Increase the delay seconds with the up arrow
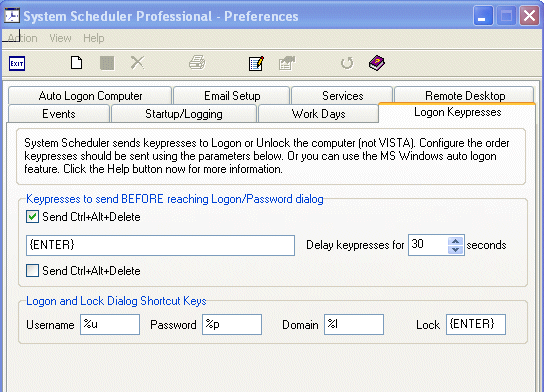Viewport: 544px width, 392px height. 456,241
